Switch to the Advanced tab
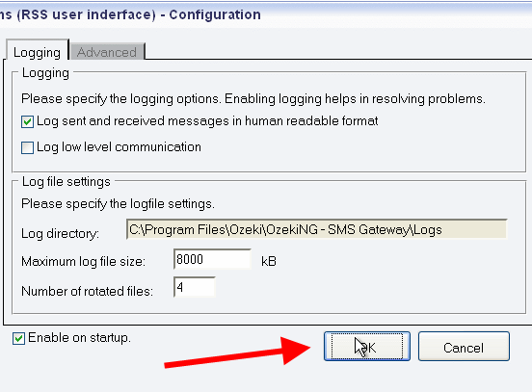Image resolution: width=532 pixels, height=392 pixels. 107,52
